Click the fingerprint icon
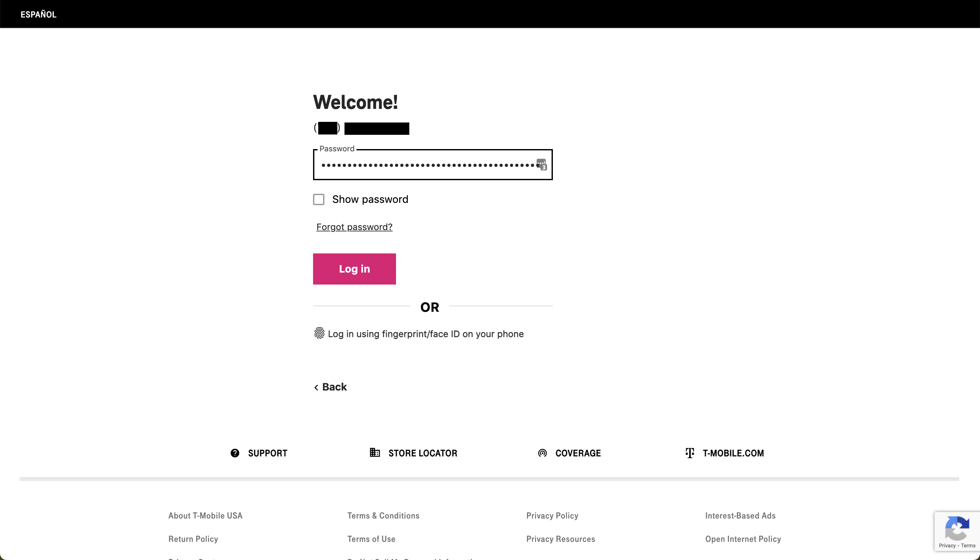980x560 pixels. [x=319, y=333]
